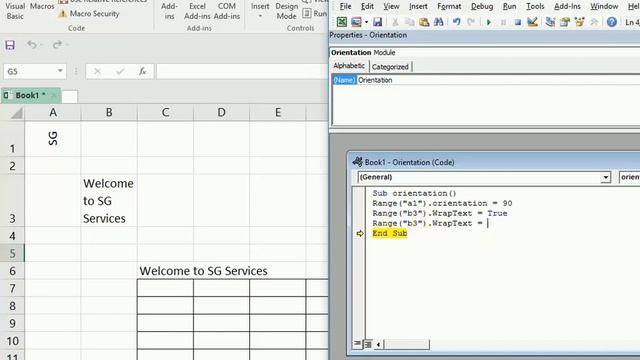Select cell B3 Welcome to SG Services
The height and width of the screenshot is (360, 640).
click(109, 200)
